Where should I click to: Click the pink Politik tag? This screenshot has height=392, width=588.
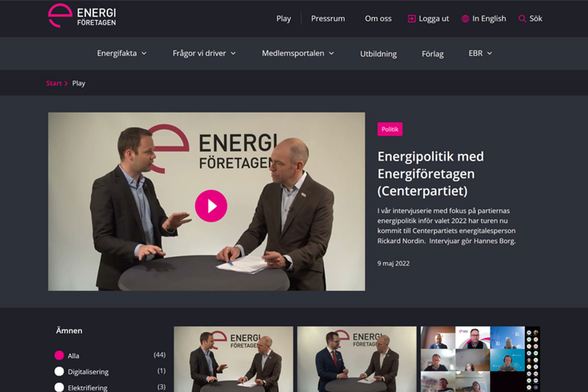coord(390,129)
